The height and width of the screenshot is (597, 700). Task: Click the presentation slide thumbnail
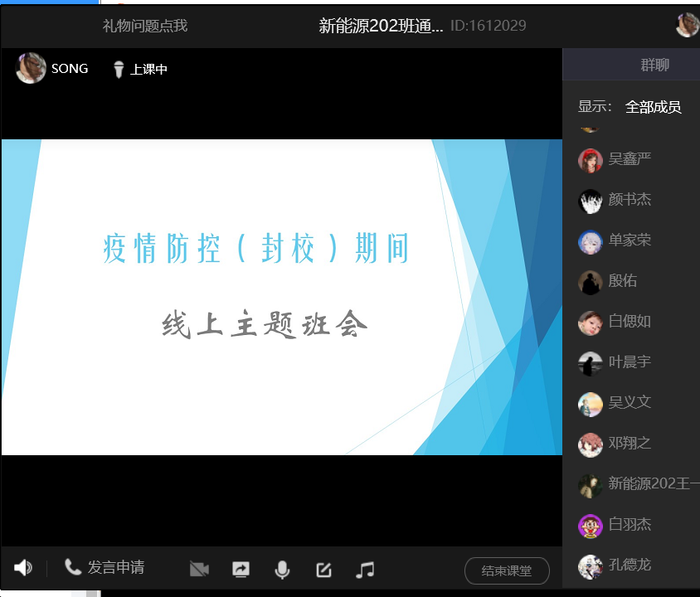click(x=282, y=297)
